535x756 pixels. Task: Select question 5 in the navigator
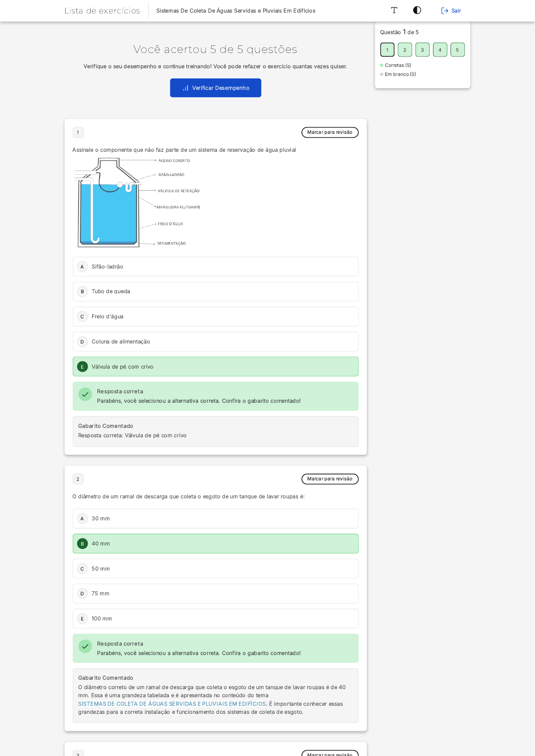[457, 50]
